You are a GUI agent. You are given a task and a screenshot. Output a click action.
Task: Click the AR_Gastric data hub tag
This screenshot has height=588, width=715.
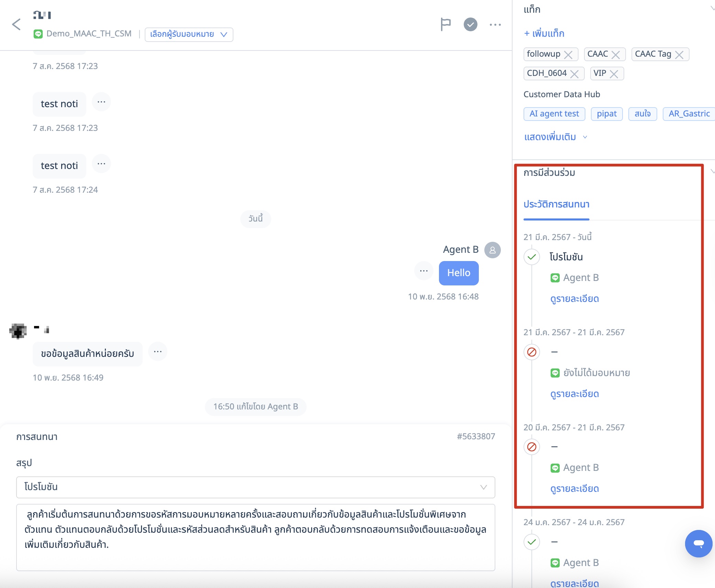pyautogui.click(x=689, y=114)
